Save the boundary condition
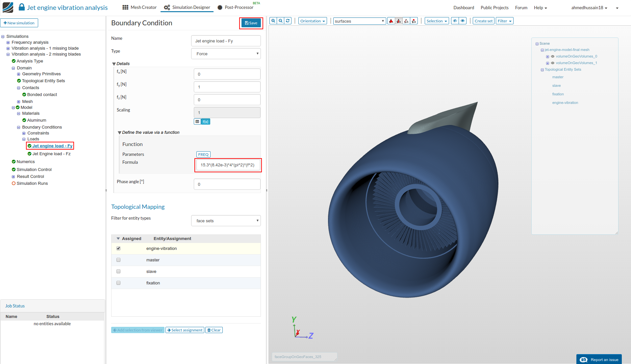 [251, 23]
